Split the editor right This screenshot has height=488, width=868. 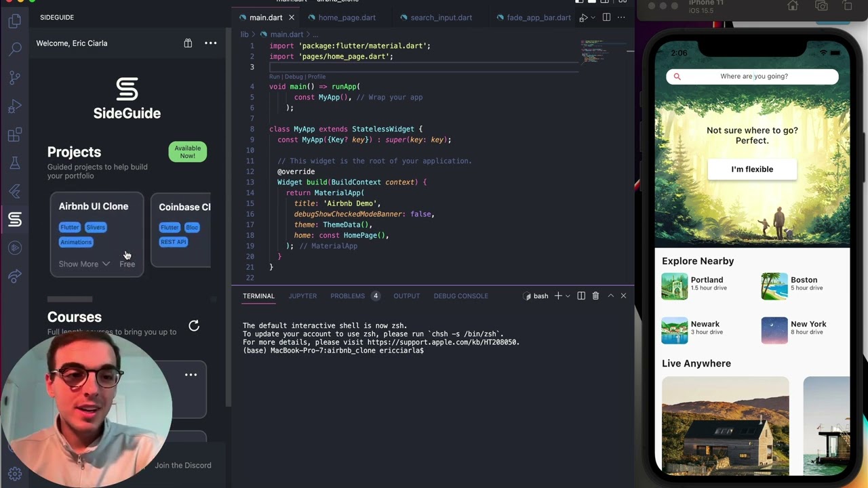606,18
